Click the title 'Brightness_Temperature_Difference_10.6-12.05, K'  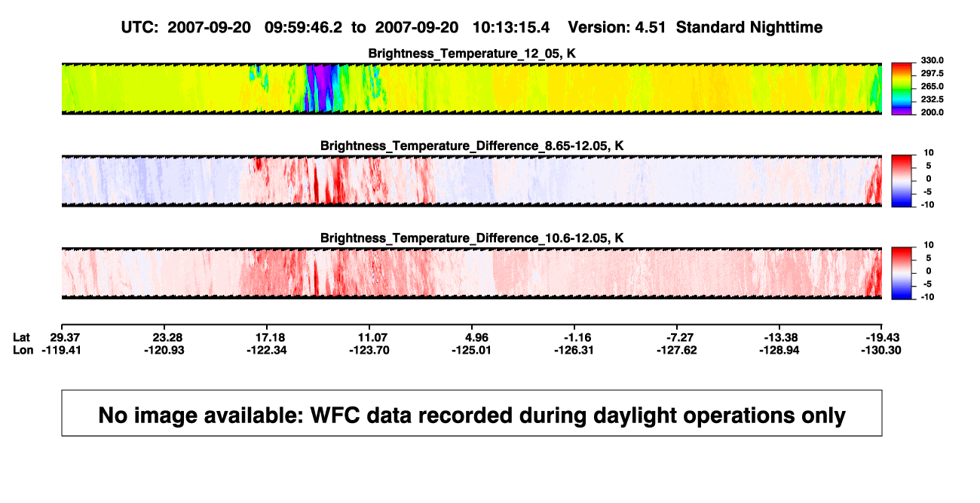pos(472,238)
